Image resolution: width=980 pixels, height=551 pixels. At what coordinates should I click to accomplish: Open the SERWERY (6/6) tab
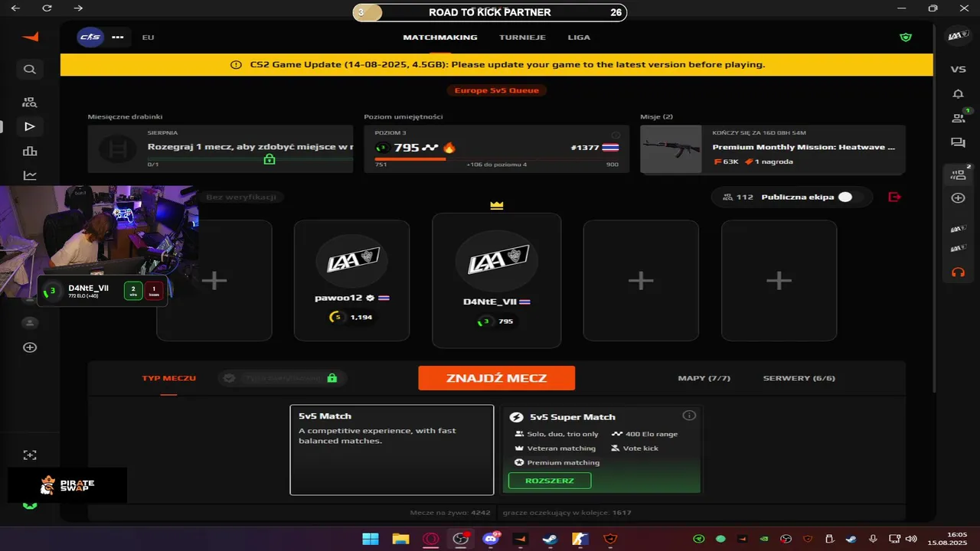coord(799,378)
